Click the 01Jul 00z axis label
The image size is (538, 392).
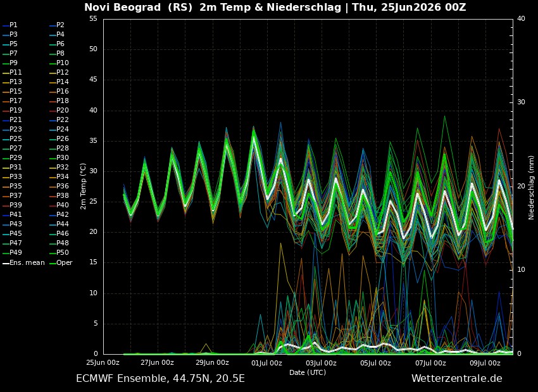266,362
